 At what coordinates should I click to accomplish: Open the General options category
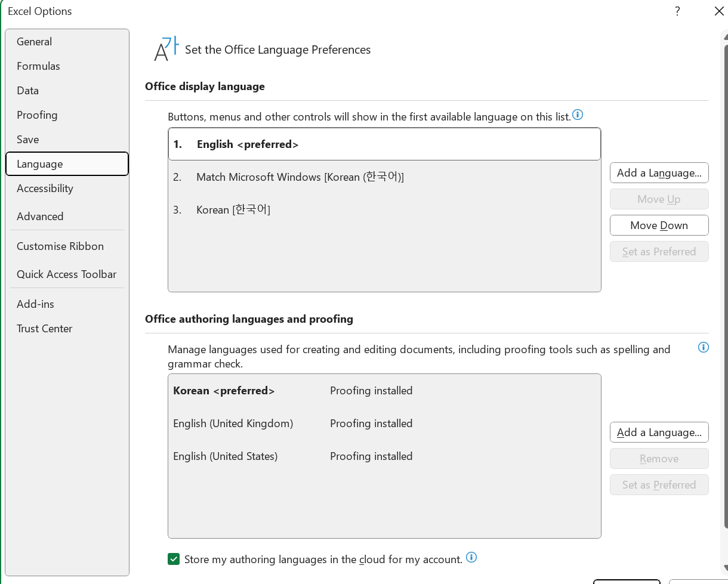67,42
